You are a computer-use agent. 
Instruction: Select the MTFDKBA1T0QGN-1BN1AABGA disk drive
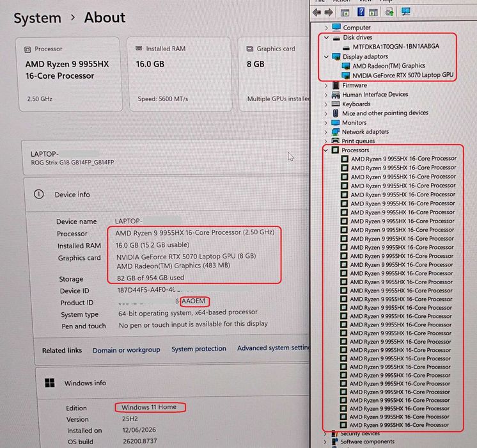coord(396,47)
